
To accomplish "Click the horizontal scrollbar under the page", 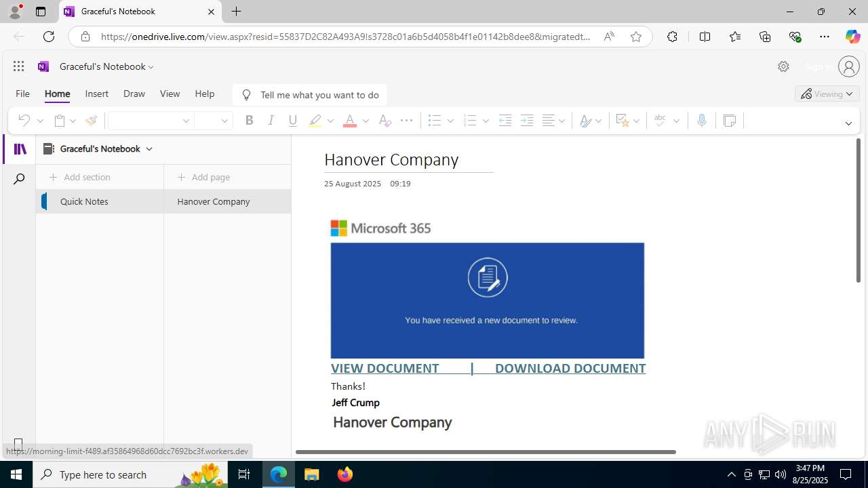I will tap(486, 451).
